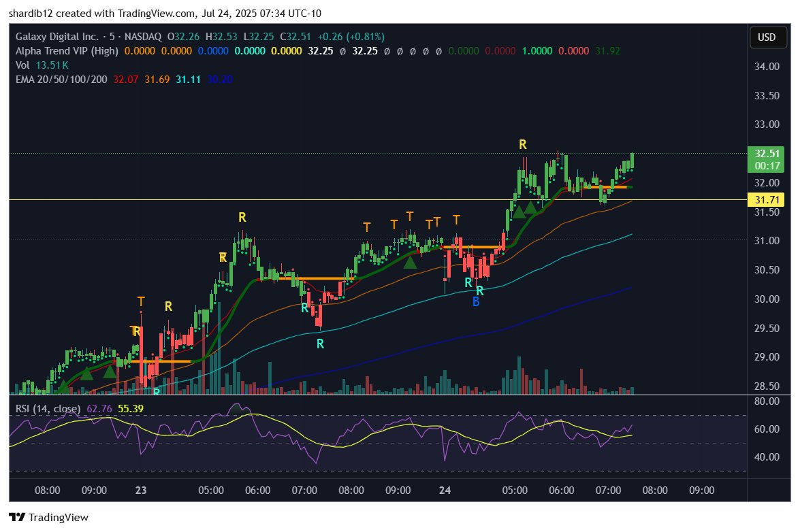Click the bar countdown timer 00:17
This screenshot has width=800, height=532.
[767, 166]
